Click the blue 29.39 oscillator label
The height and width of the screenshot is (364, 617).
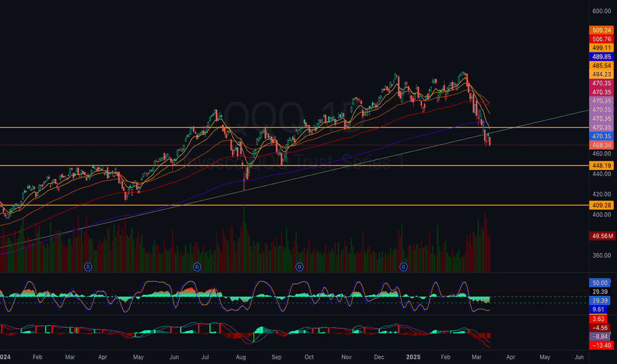tap(600, 300)
